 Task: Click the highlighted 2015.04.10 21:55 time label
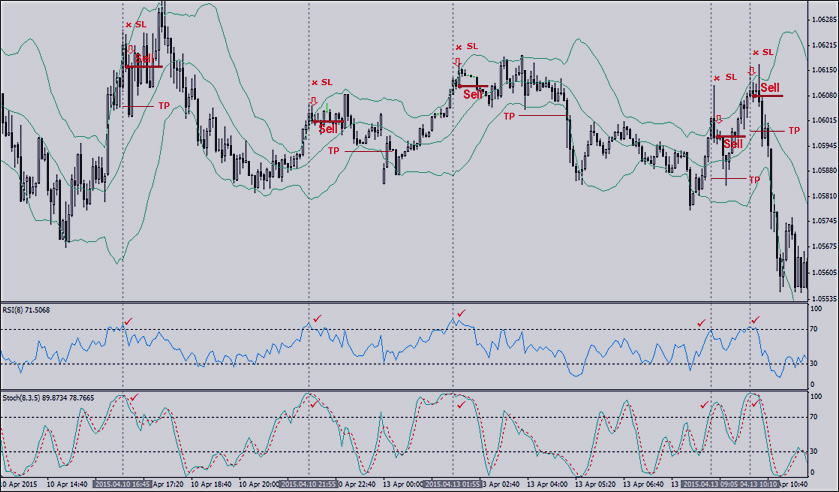coord(309,484)
